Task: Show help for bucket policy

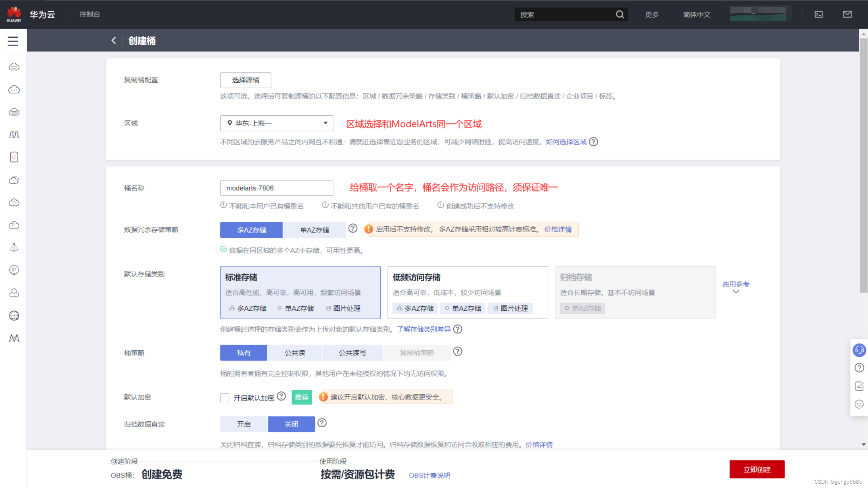Action: (458, 352)
